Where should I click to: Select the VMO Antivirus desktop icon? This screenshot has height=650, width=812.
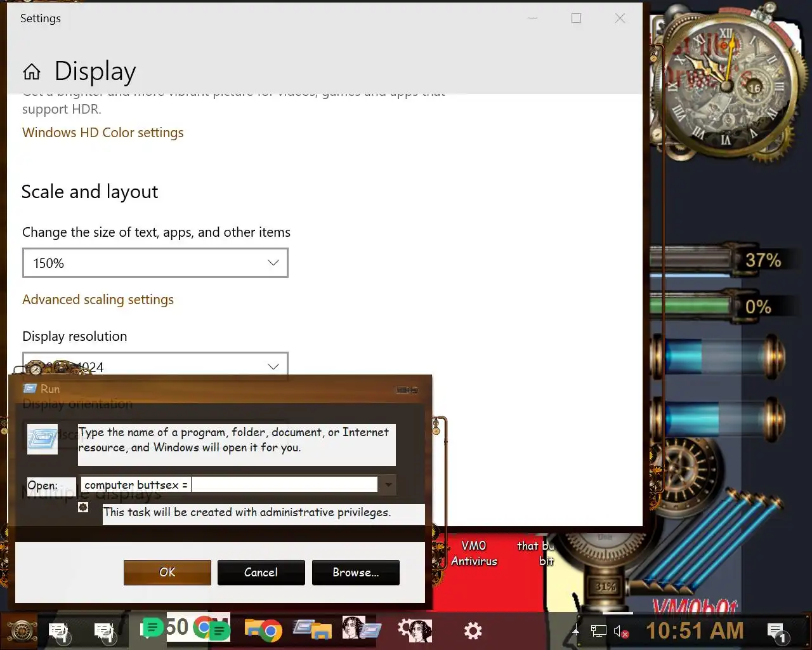pyautogui.click(x=474, y=553)
